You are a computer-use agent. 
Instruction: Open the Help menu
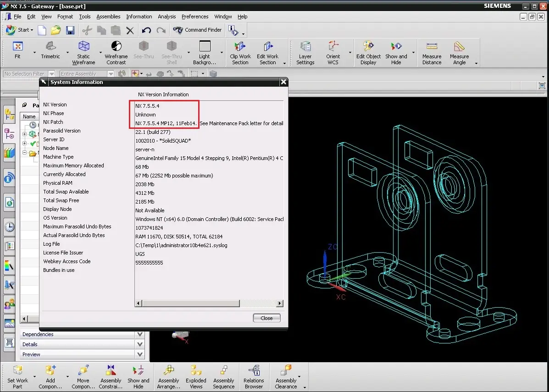point(242,17)
